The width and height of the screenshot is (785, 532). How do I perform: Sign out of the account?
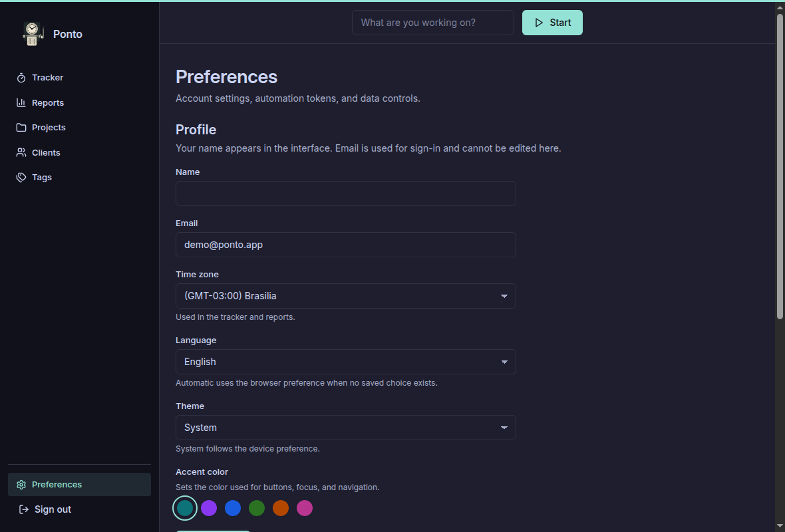[79, 509]
